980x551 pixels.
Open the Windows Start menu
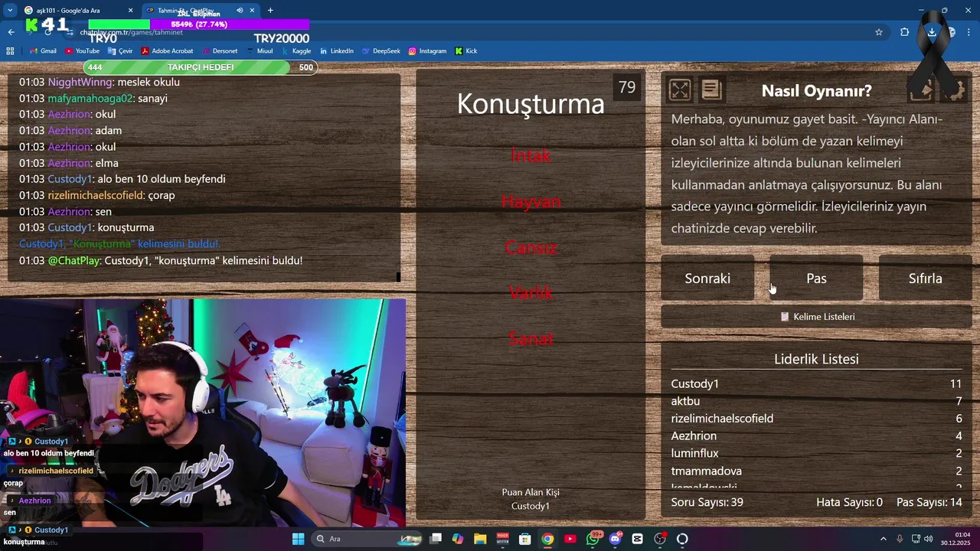pyautogui.click(x=298, y=539)
